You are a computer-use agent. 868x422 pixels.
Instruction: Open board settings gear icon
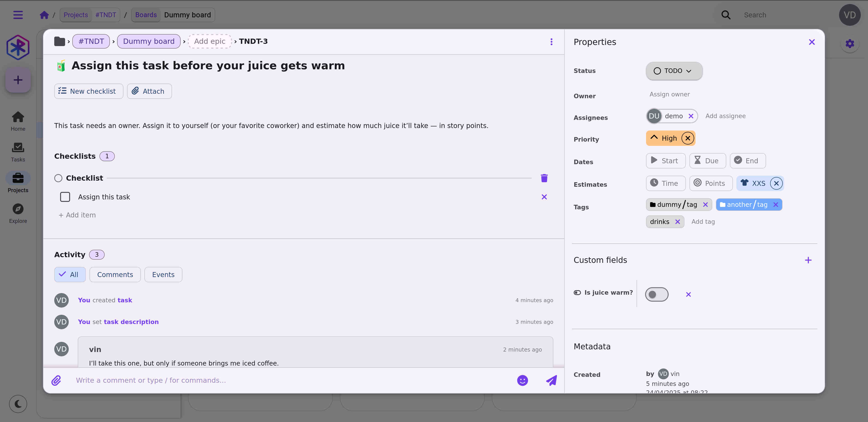coord(849,43)
